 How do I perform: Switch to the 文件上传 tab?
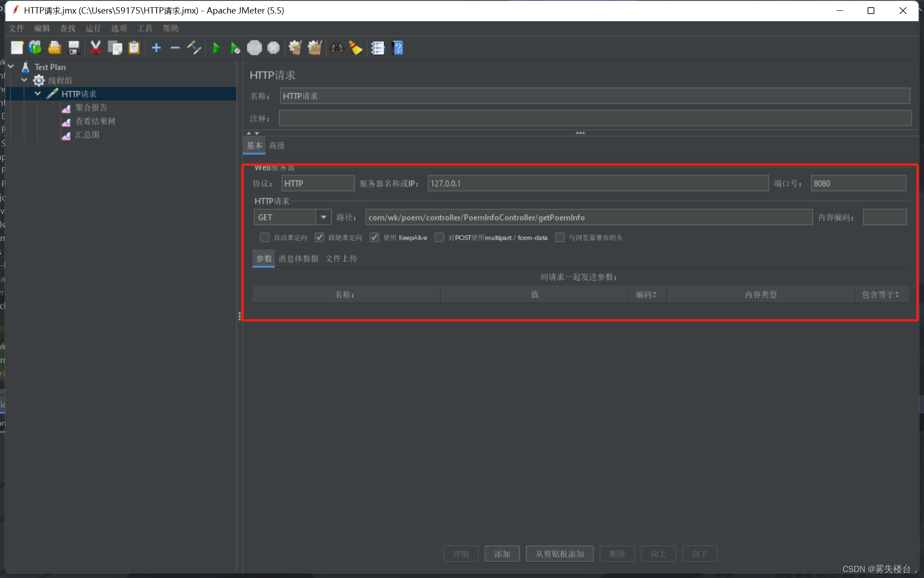pyautogui.click(x=341, y=259)
